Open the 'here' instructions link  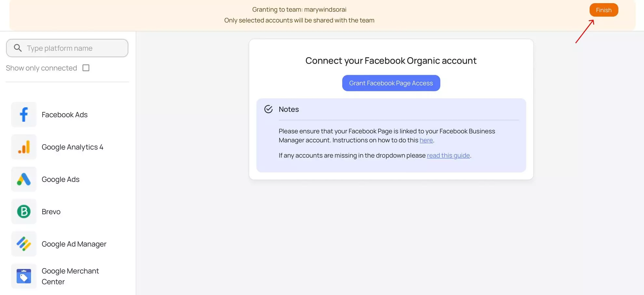tap(426, 140)
